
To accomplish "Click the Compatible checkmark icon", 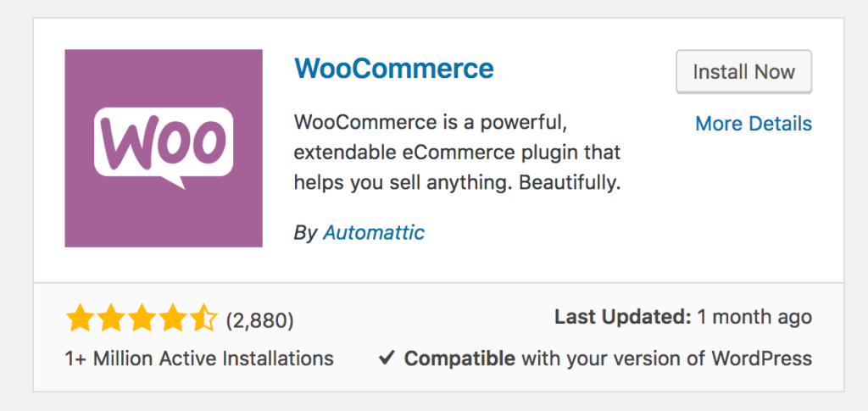I will point(387,358).
